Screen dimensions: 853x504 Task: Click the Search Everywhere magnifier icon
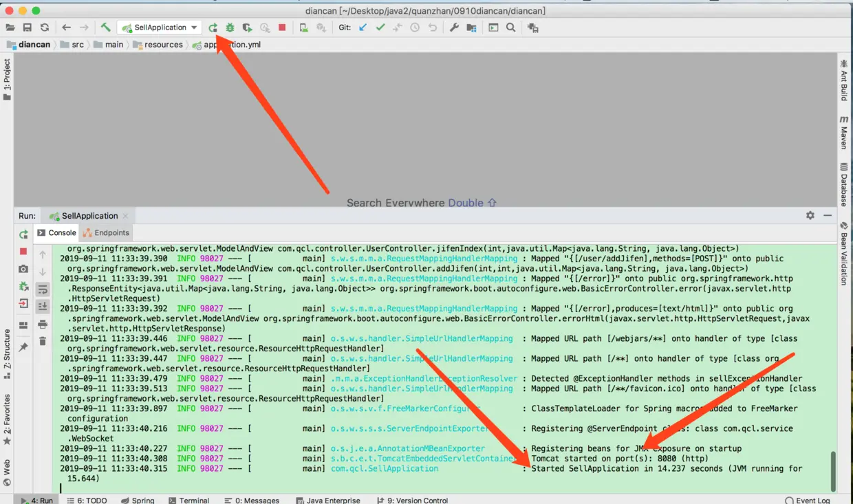pos(511,28)
